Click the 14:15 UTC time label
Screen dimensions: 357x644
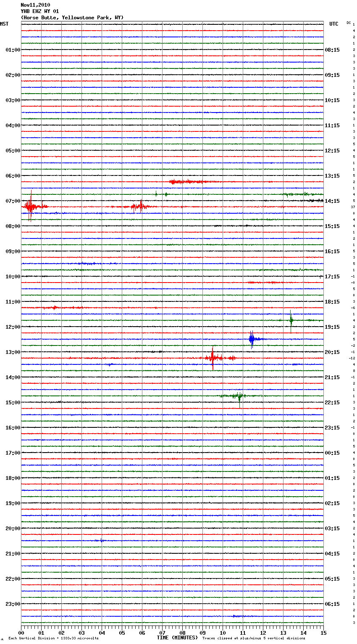tap(332, 201)
